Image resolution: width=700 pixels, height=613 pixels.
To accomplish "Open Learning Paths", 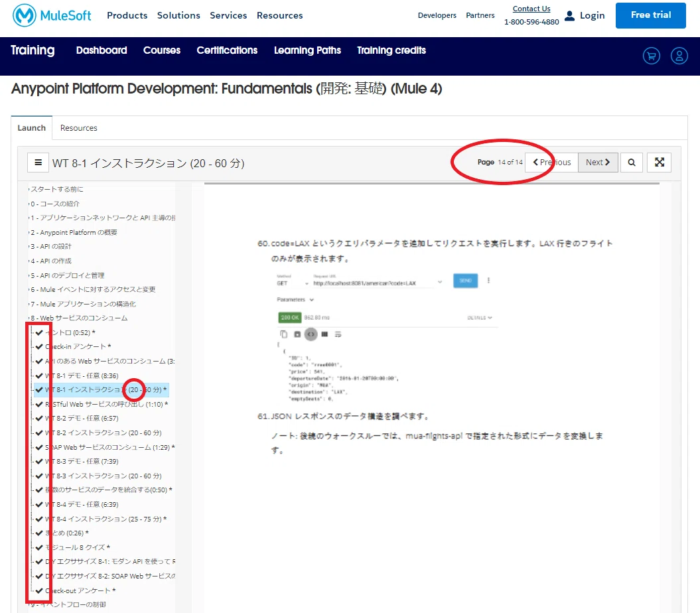I will pyautogui.click(x=307, y=50).
